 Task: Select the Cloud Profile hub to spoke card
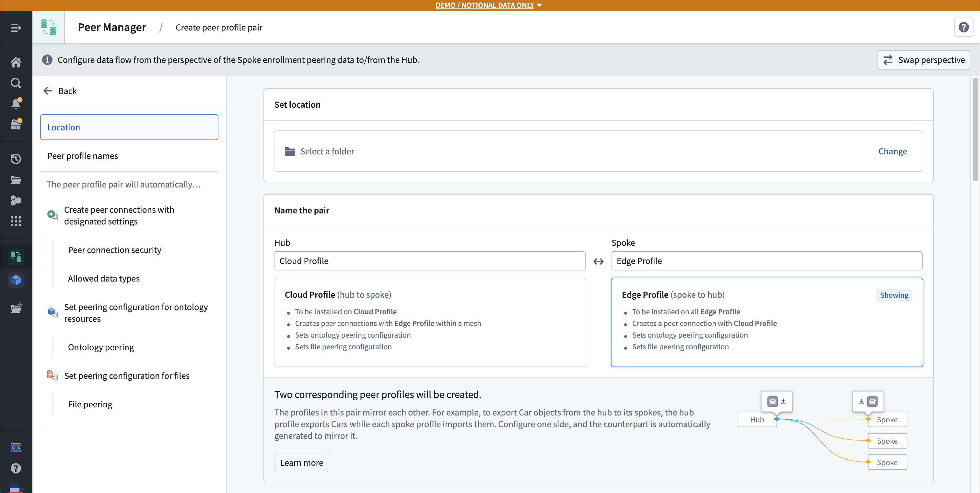tap(430, 322)
